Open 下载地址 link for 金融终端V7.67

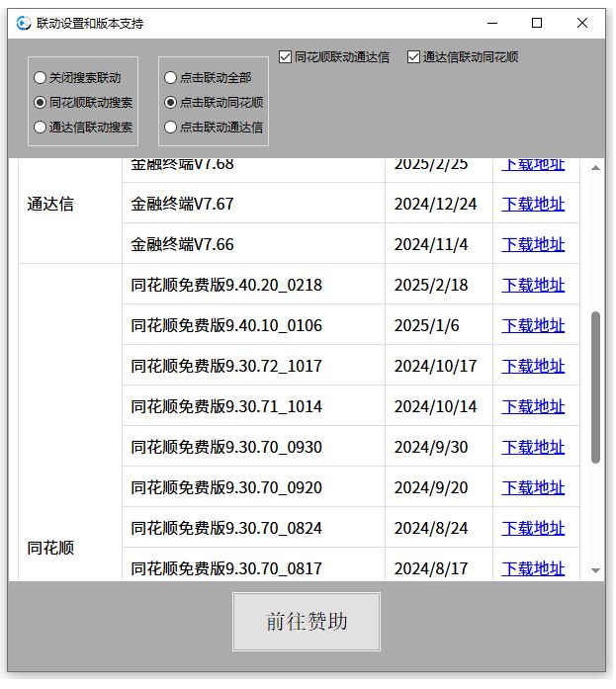coord(533,204)
